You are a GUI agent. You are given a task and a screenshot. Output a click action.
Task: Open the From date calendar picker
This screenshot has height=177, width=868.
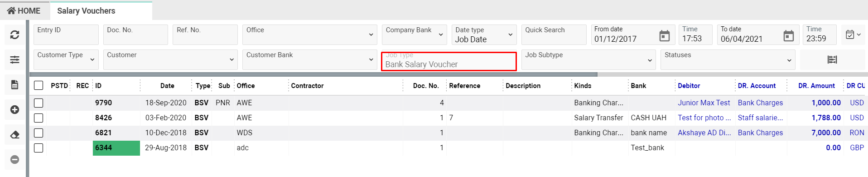pyautogui.click(x=664, y=35)
